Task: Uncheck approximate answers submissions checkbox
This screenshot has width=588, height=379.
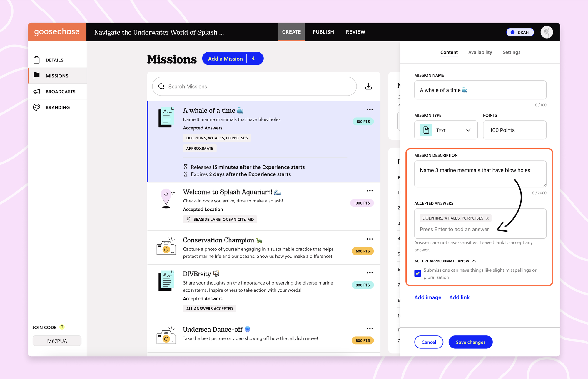Action: pyautogui.click(x=417, y=273)
